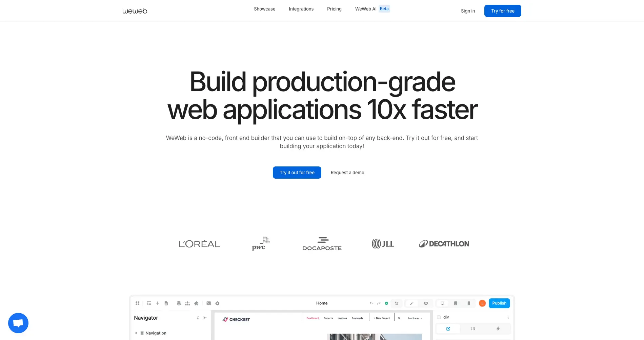Switch editor to pencil edit mode
Image resolution: width=644 pixels, height=340 pixels.
412,303
